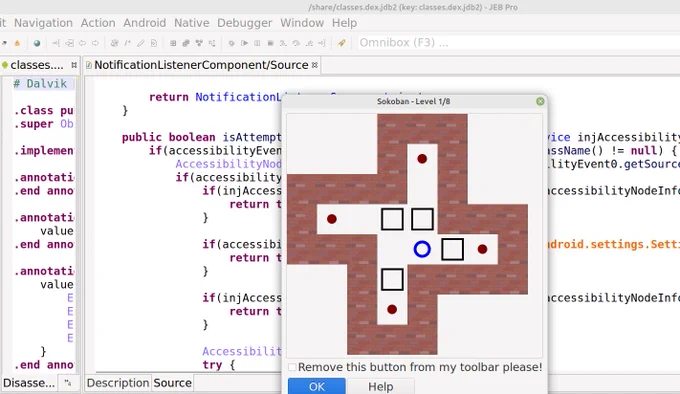
Task: Click the crate right of the blue player
Action: pos(452,249)
